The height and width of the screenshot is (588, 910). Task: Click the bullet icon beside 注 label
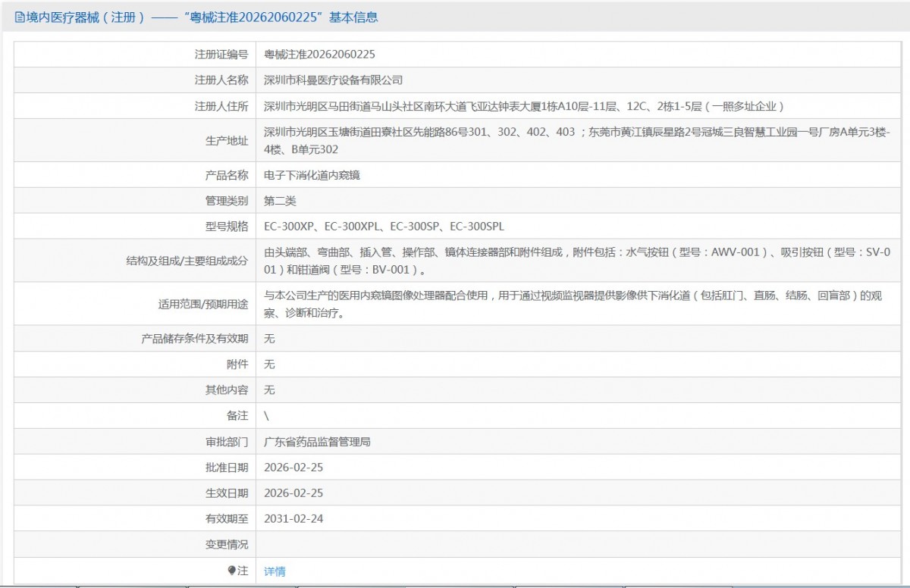231,571
